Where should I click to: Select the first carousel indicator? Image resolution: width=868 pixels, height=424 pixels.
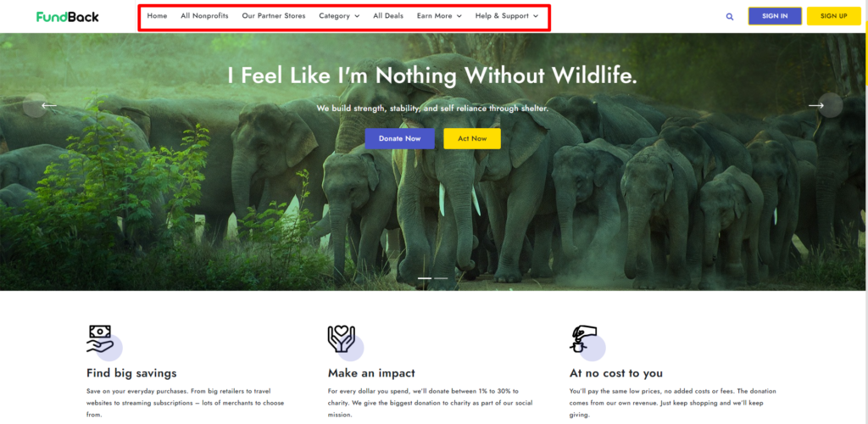[x=425, y=278]
